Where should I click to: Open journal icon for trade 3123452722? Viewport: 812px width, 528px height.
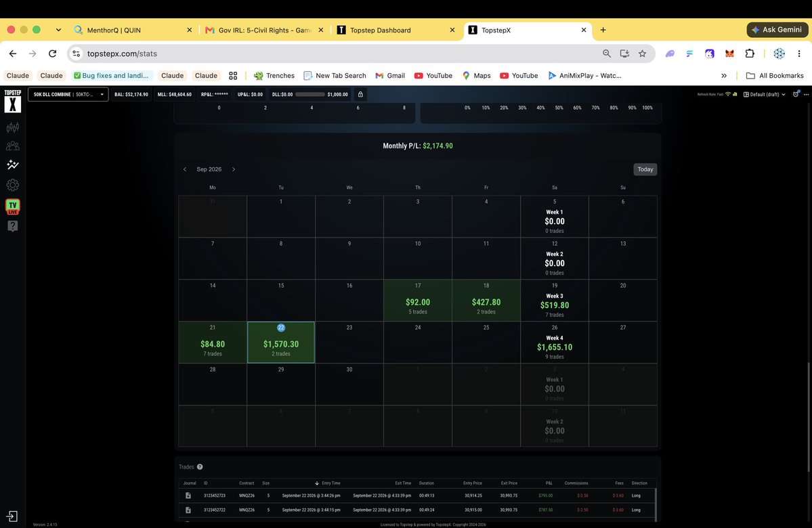[x=188, y=510]
